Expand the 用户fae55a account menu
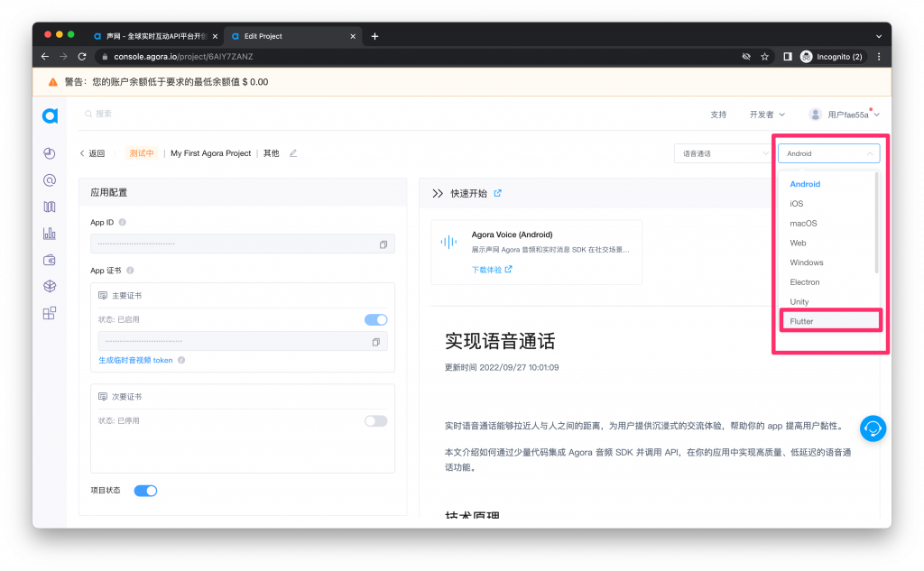Screen dimensions: 924x571 (x=854, y=115)
